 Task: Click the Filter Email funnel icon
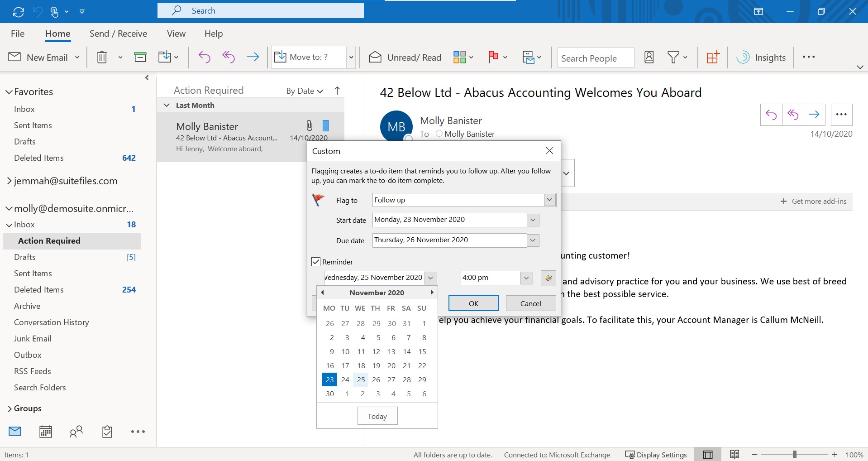tap(673, 57)
